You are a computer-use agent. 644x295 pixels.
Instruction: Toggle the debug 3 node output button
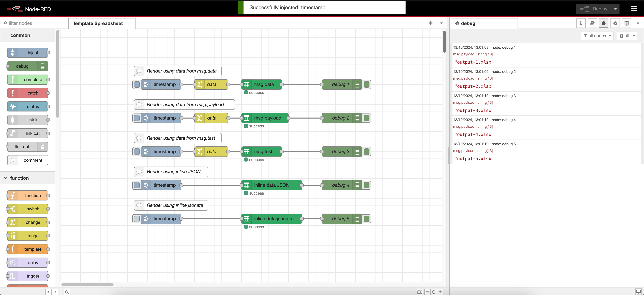coord(366,152)
